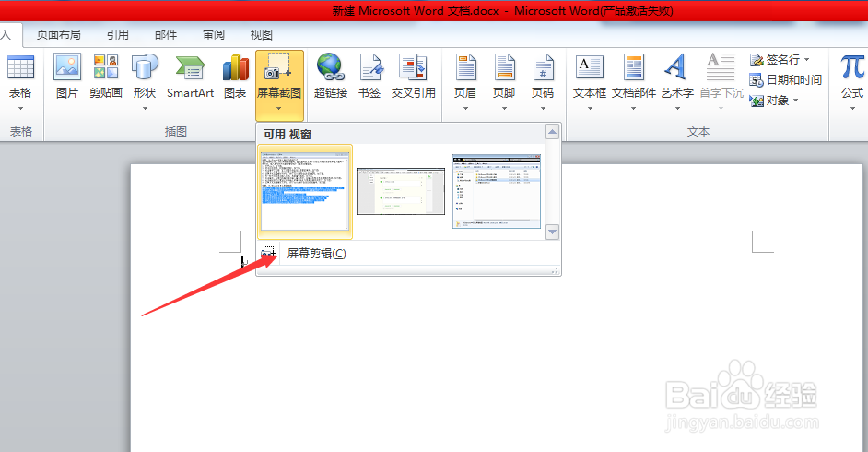Click the available windows scroll-up arrow
The height and width of the screenshot is (452, 868).
[552, 132]
